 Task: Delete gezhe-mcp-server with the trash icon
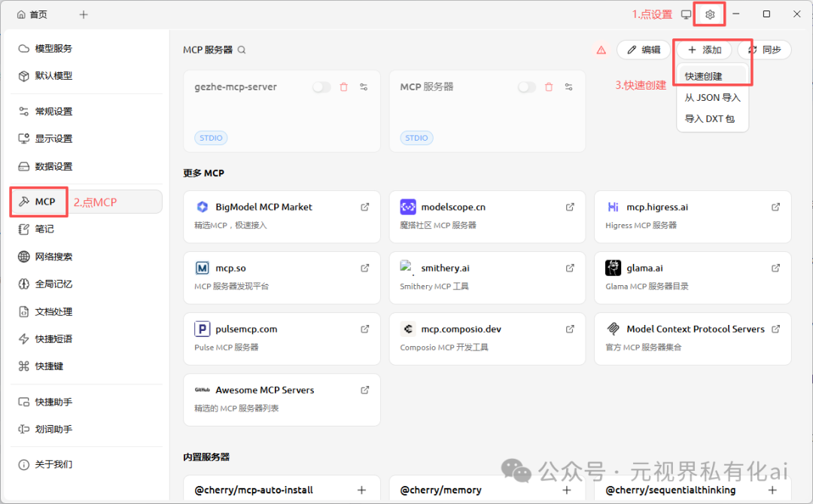click(x=343, y=87)
